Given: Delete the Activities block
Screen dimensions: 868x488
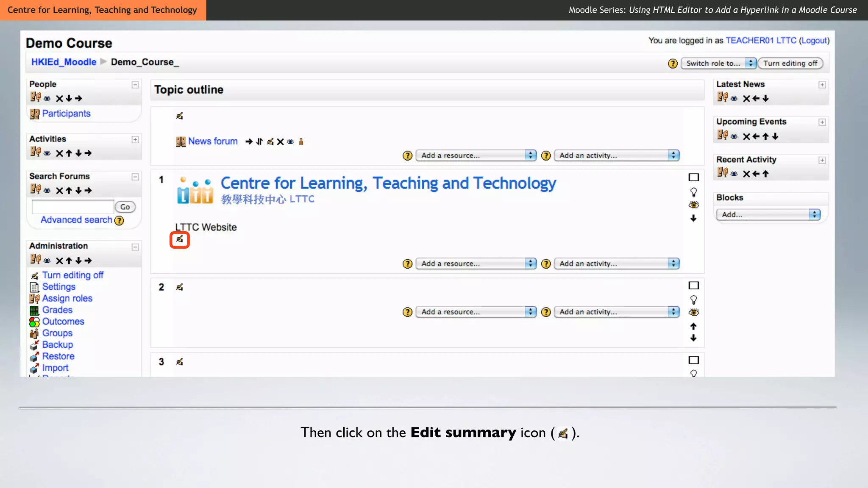Looking at the screenshot, I should [x=59, y=153].
